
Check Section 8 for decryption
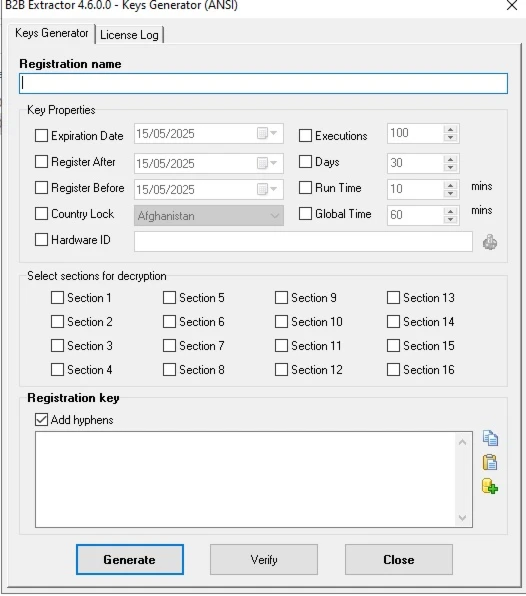click(169, 369)
